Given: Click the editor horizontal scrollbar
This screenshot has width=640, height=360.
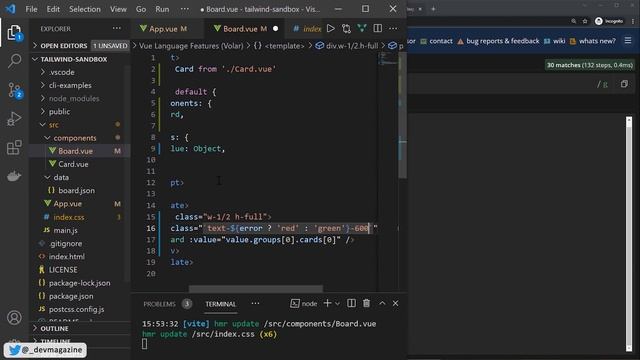Looking at the screenshot, I should (x=256, y=289).
